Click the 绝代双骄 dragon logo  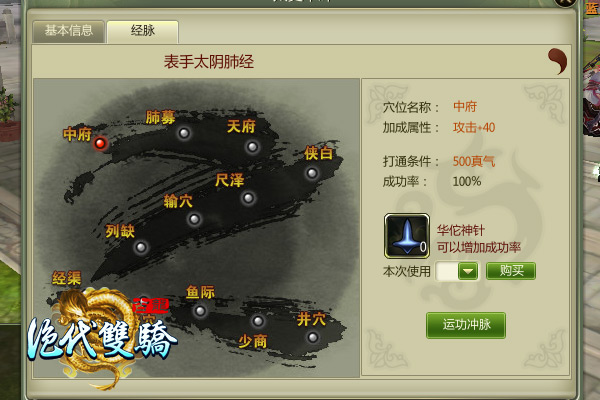click(101, 338)
